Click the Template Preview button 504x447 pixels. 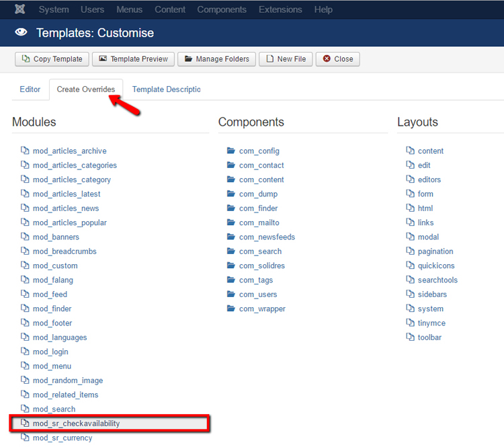[x=133, y=59]
